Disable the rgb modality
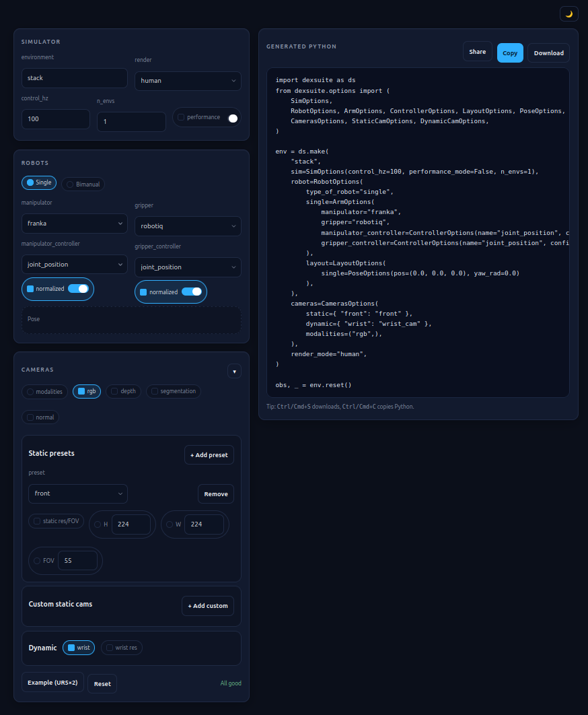This screenshot has width=588, height=715. 87,391
